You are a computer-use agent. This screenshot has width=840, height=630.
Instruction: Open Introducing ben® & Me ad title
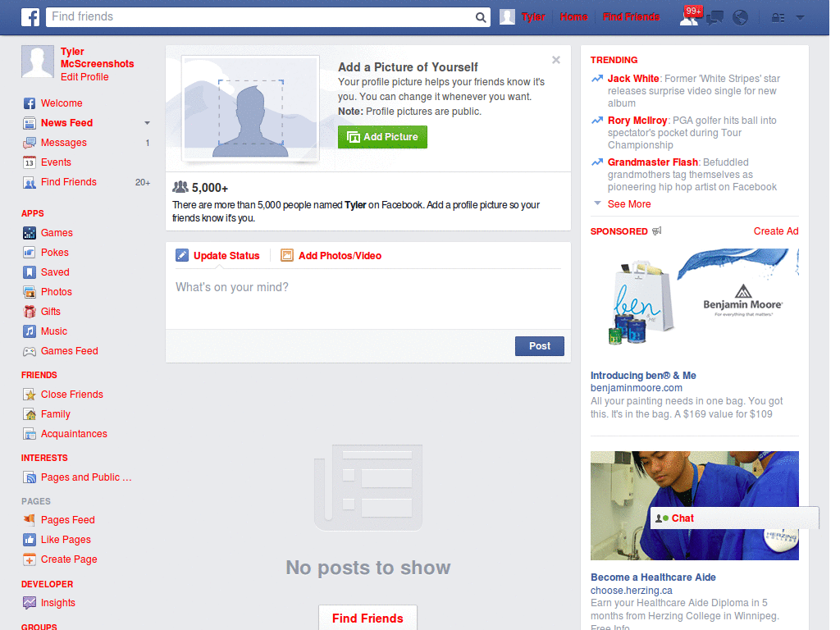pos(643,376)
